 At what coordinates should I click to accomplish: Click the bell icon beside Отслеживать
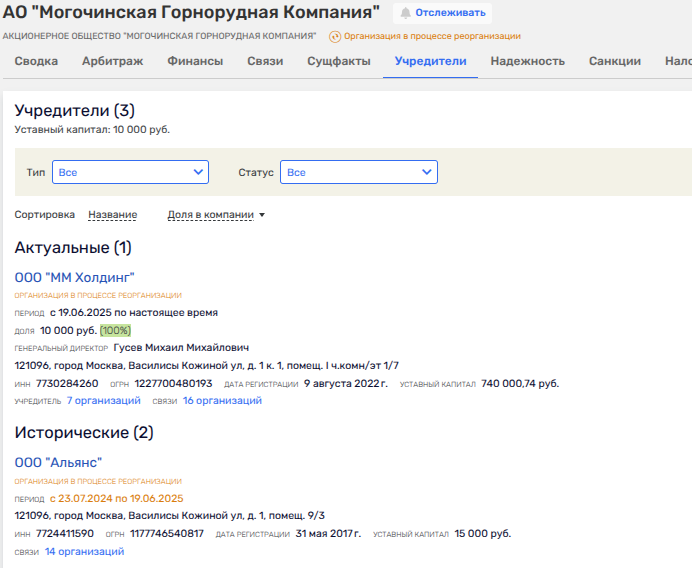click(x=406, y=13)
